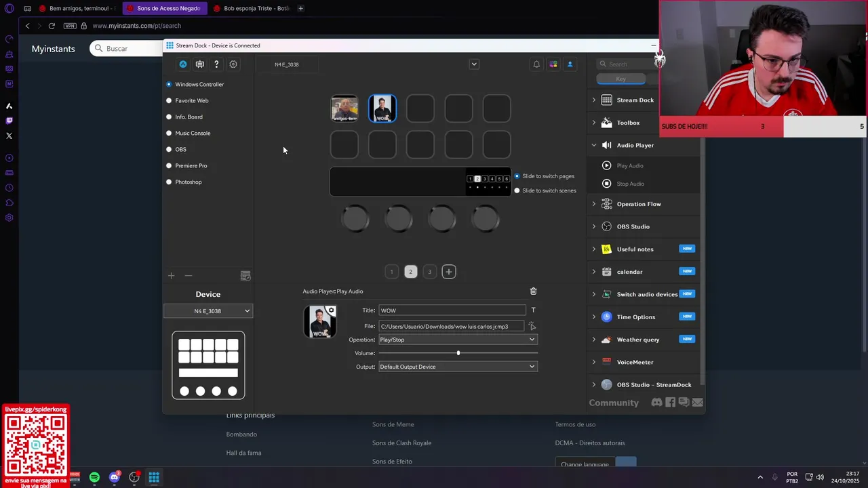Image resolution: width=868 pixels, height=488 pixels.
Task: Open the help question mark icon
Action: (x=216, y=64)
